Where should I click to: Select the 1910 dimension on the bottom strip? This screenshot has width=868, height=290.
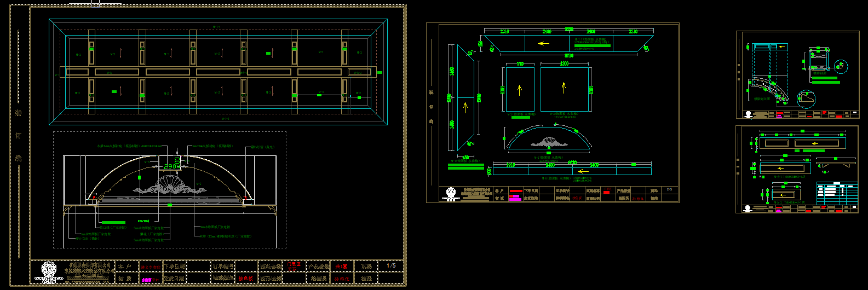coord(510,165)
